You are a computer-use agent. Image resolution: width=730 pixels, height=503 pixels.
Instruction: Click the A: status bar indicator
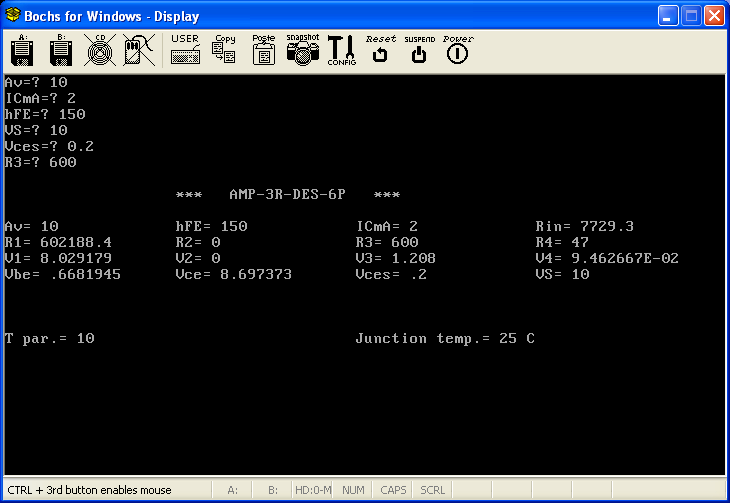tap(232, 490)
